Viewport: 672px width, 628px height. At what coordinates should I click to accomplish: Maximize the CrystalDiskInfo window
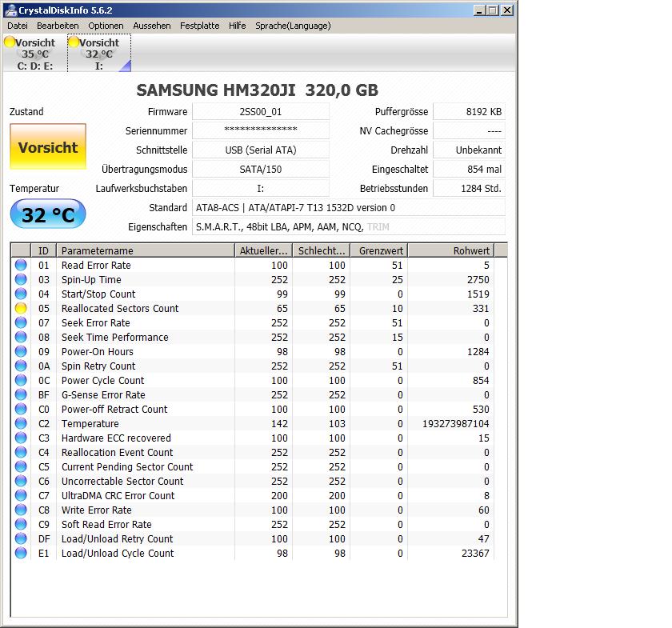click(x=493, y=10)
